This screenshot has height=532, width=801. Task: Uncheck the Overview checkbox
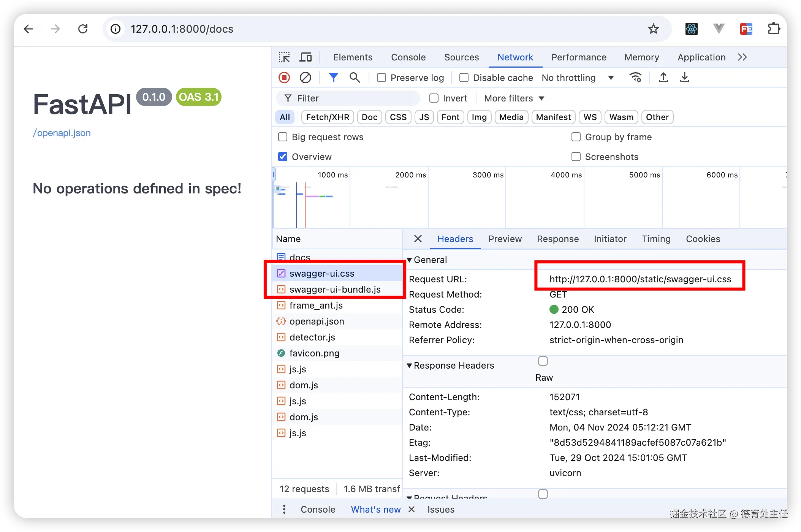pos(283,157)
